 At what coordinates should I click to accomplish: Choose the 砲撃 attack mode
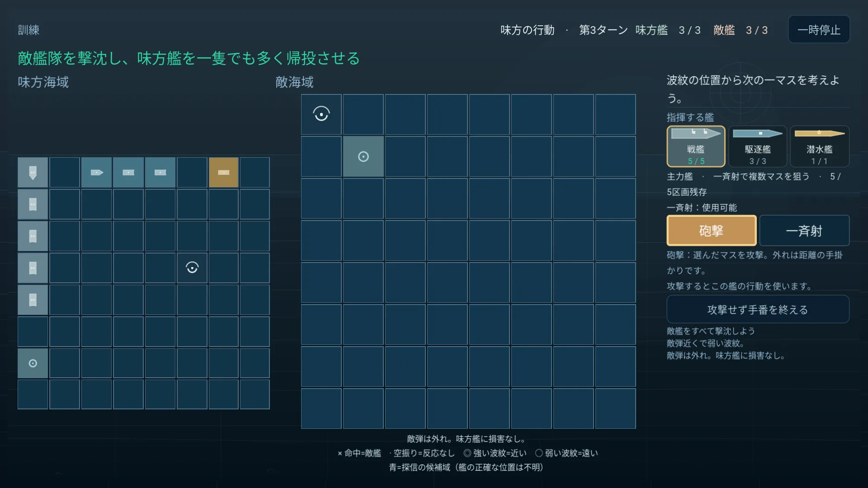(x=711, y=231)
